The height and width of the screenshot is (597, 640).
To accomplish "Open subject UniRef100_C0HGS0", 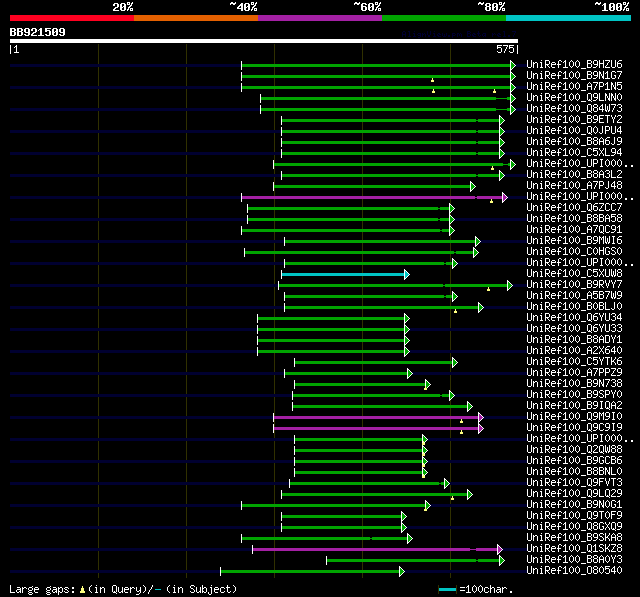I will (574, 252).
